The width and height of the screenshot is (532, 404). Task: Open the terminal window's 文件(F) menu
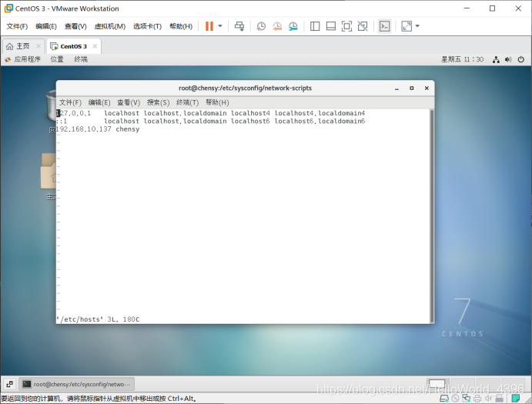coord(70,102)
